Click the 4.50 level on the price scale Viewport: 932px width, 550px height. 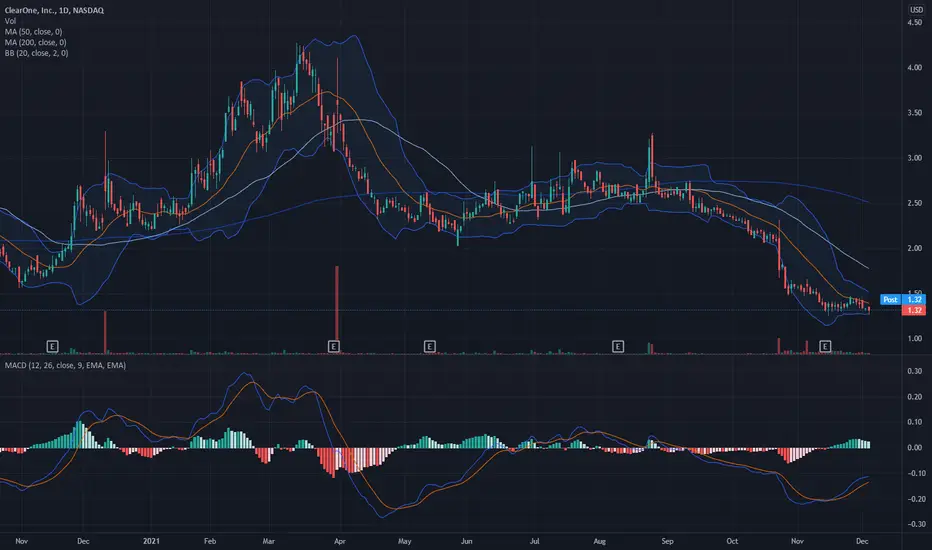[914, 23]
